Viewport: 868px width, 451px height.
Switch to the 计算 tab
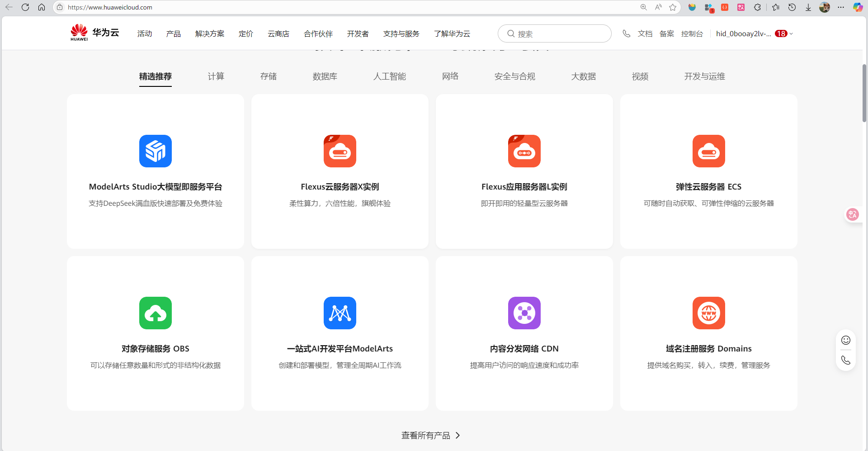216,76
